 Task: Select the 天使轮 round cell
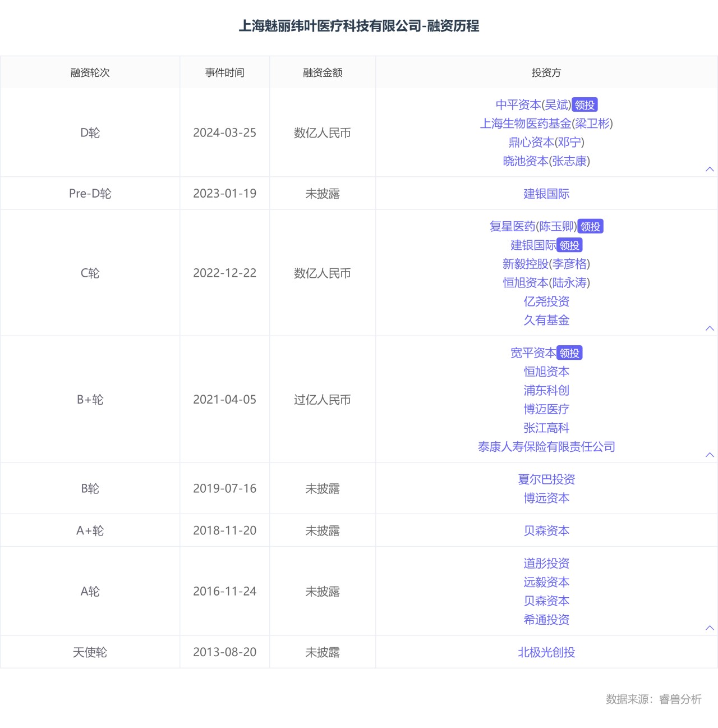click(x=90, y=653)
